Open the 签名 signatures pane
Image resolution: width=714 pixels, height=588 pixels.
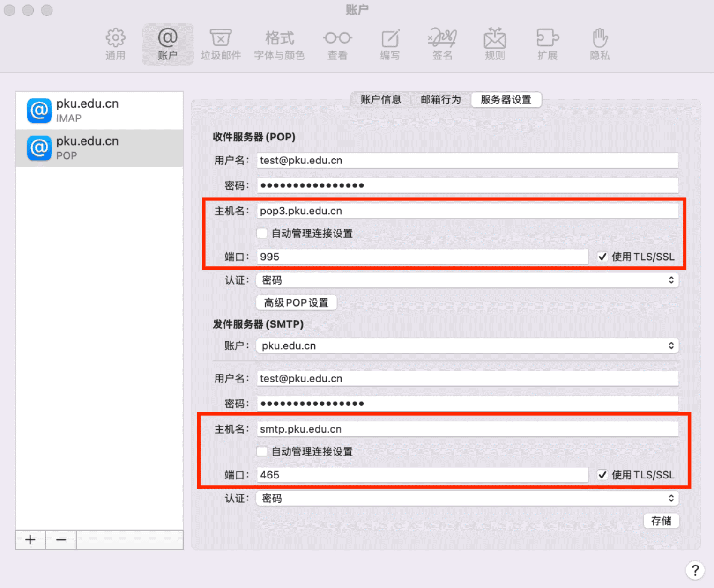pyautogui.click(x=442, y=44)
